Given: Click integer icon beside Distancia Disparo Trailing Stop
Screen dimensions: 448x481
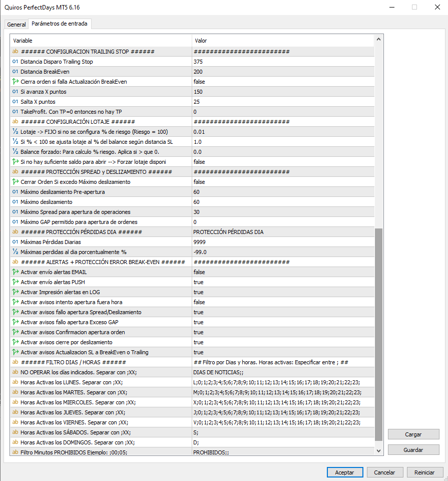Looking at the screenshot, I should (x=15, y=62).
